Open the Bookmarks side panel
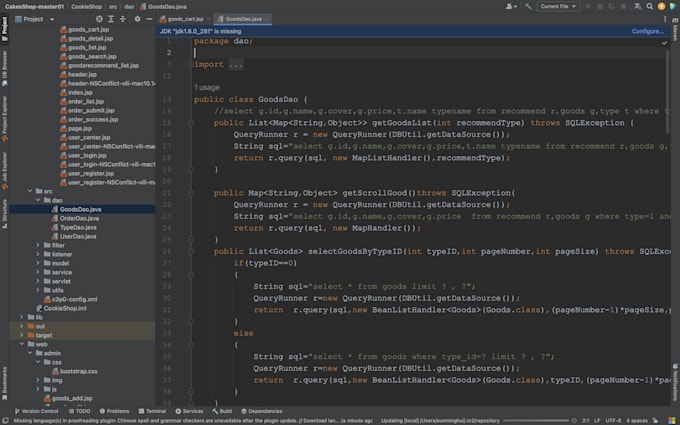680x425 pixels. [4, 384]
